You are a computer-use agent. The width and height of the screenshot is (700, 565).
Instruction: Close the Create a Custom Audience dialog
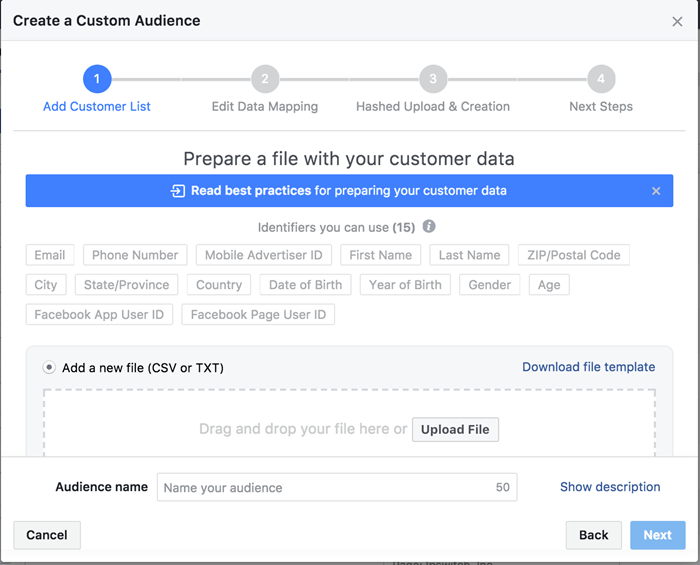pyautogui.click(x=677, y=21)
